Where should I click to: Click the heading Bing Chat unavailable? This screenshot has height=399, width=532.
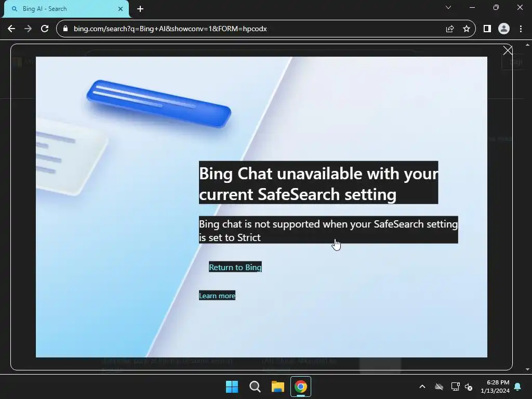click(x=318, y=183)
